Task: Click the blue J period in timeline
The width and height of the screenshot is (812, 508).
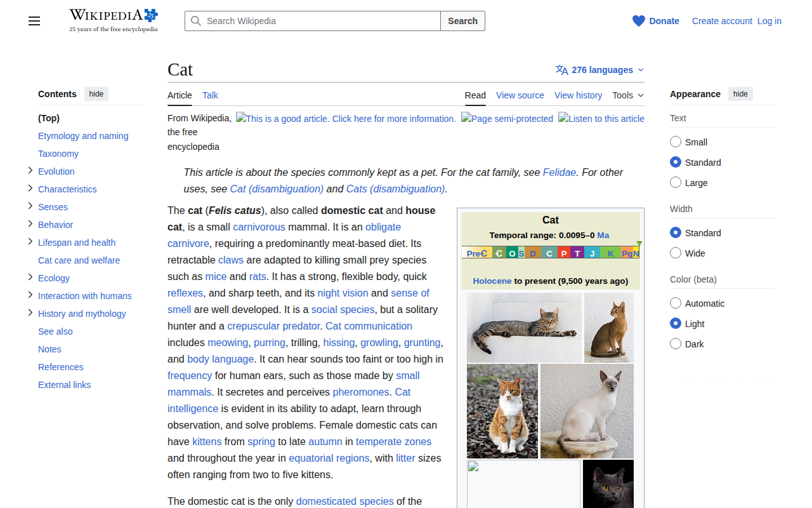Action: coord(593,253)
